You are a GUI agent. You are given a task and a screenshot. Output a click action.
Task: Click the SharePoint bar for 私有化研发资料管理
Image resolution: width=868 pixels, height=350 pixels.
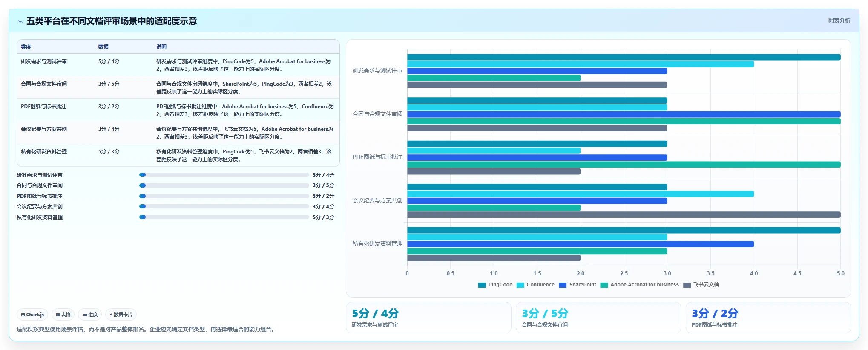coord(581,244)
